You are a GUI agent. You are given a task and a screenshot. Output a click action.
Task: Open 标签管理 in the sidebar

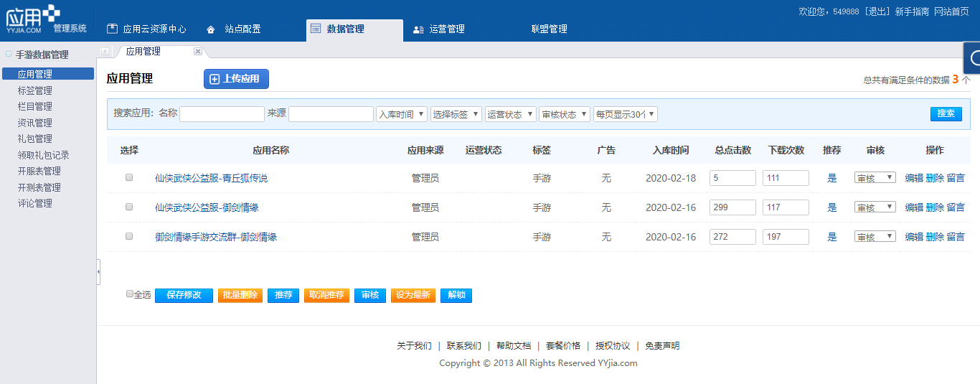35,90
